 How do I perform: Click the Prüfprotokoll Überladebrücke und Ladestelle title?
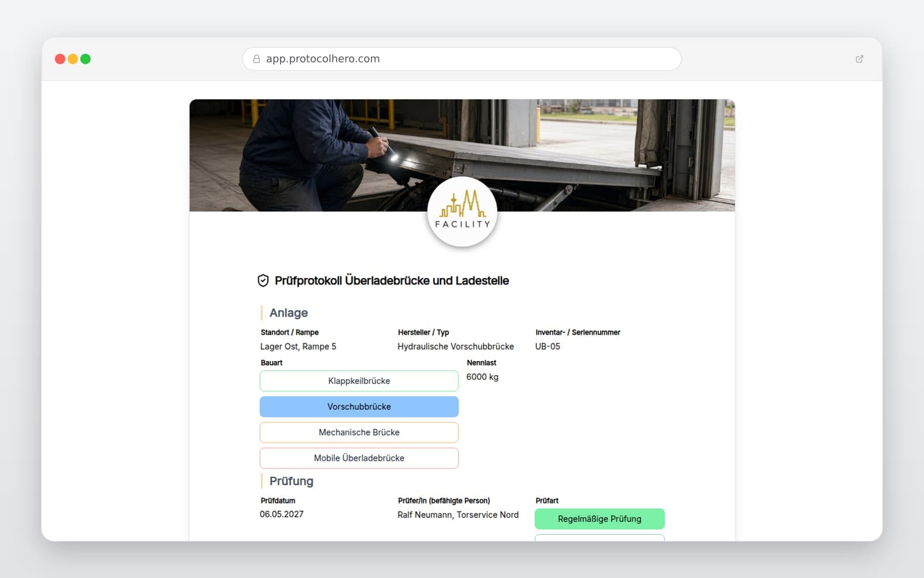(392, 281)
